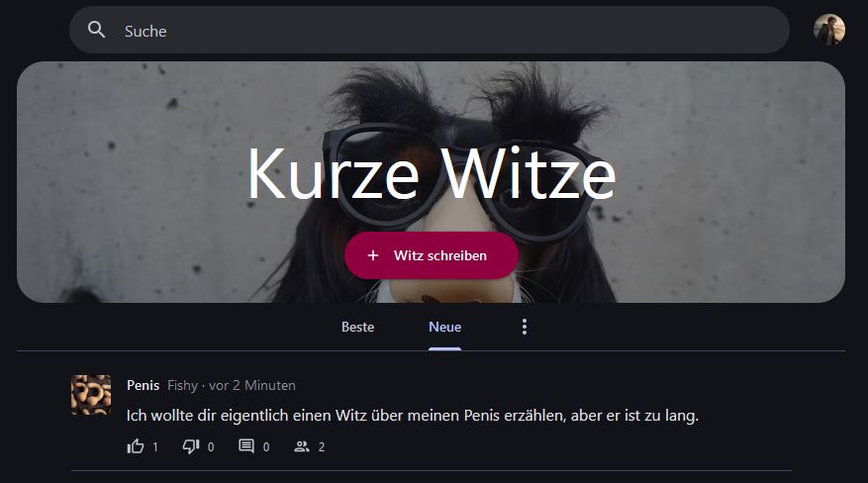Viewport: 868px width, 483px height.
Task: Switch to the Beste tab
Action: click(357, 327)
